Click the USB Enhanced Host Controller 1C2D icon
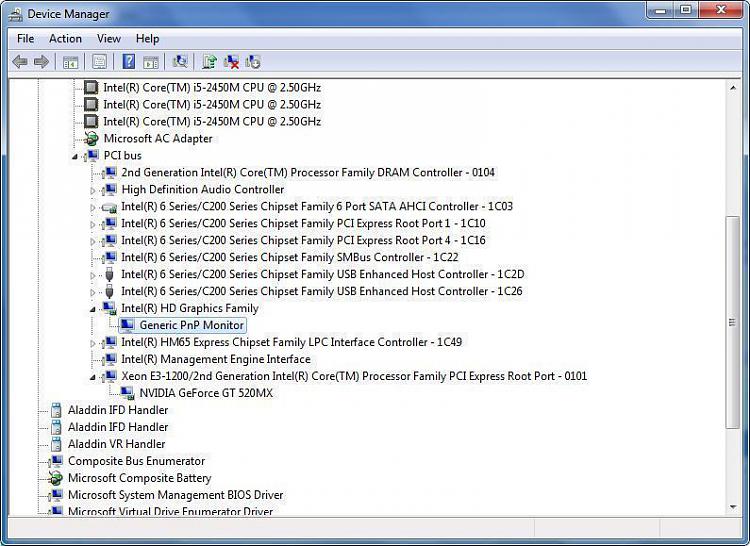 tap(109, 274)
